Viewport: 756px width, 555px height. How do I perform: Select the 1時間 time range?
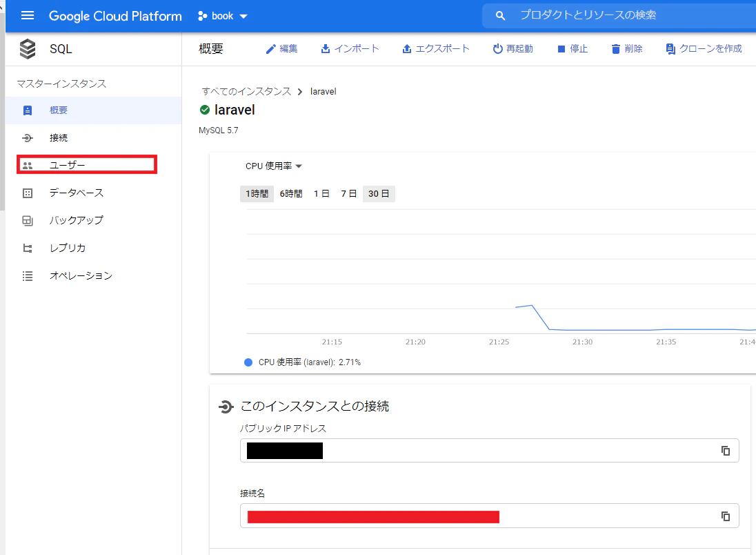257,193
